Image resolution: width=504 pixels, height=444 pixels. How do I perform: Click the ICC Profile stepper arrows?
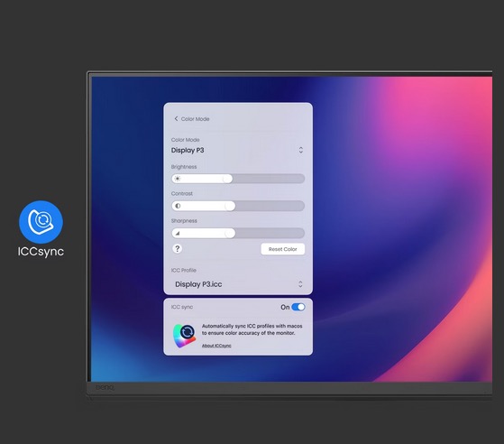click(x=300, y=284)
